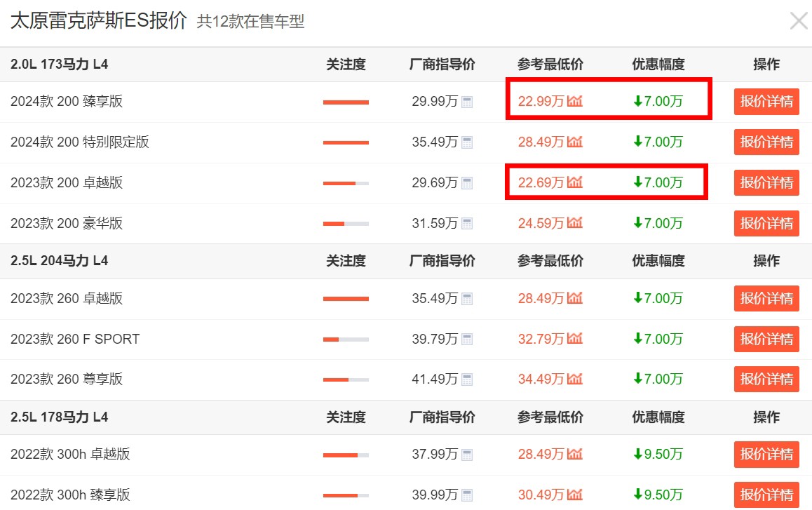Open calculator icon for 2022款 300h 卓越版
Viewport: 812px width, 510px height.
tap(467, 455)
